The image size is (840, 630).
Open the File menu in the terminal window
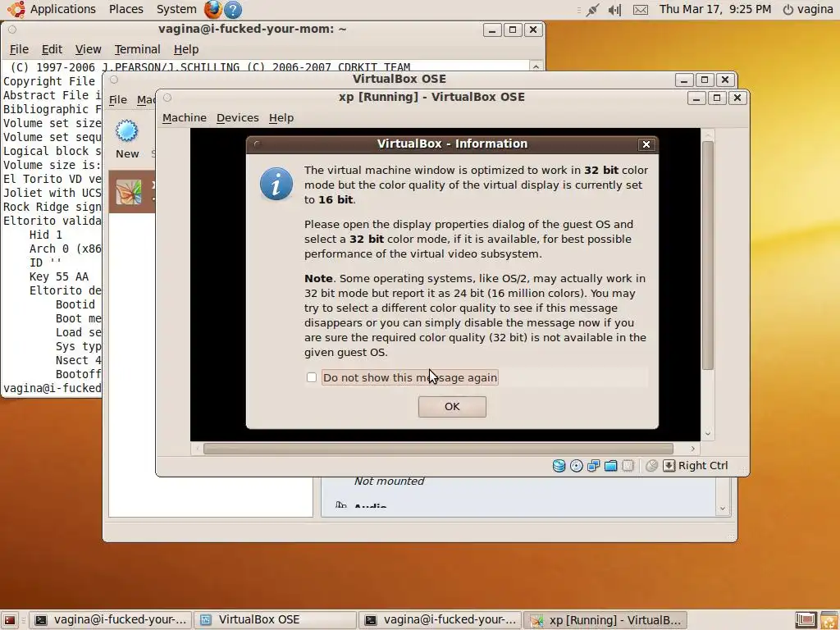[19, 49]
